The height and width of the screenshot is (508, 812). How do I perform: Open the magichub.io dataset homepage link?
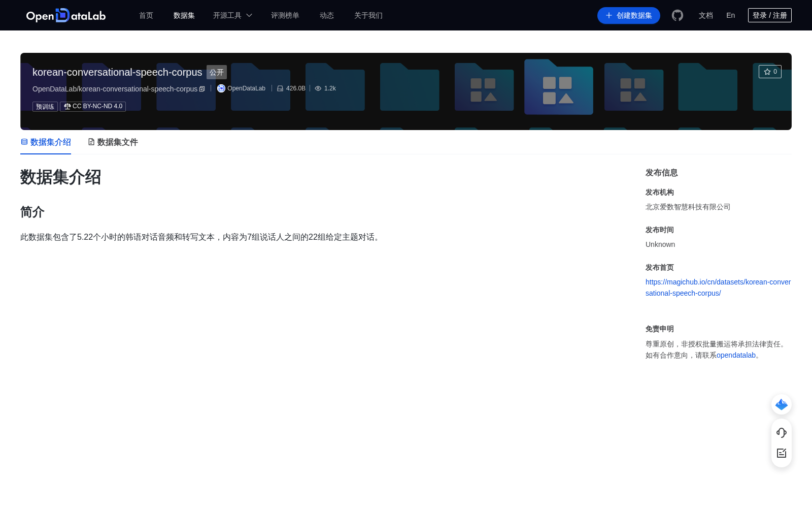pos(718,288)
